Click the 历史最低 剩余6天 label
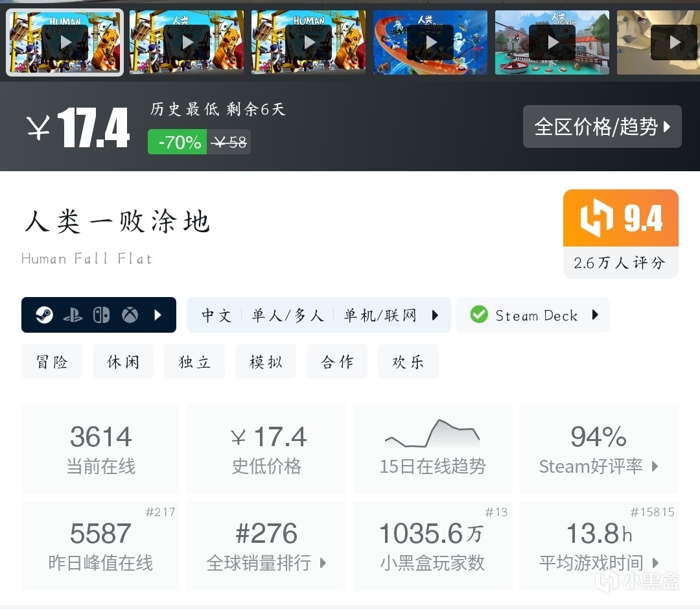Viewport: 700px width, 609px height. coord(218,109)
